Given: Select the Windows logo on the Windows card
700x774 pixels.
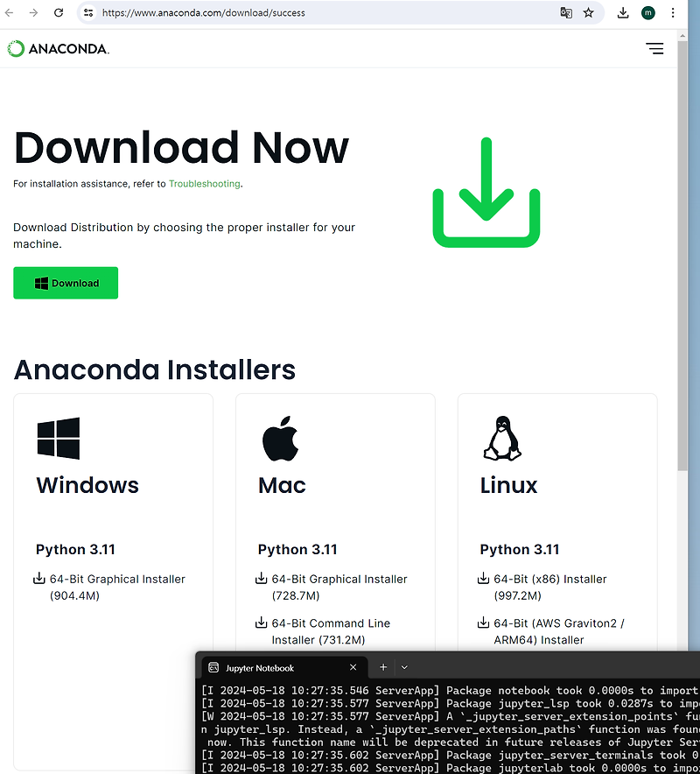Looking at the screenshot, I should pos(58,437).
